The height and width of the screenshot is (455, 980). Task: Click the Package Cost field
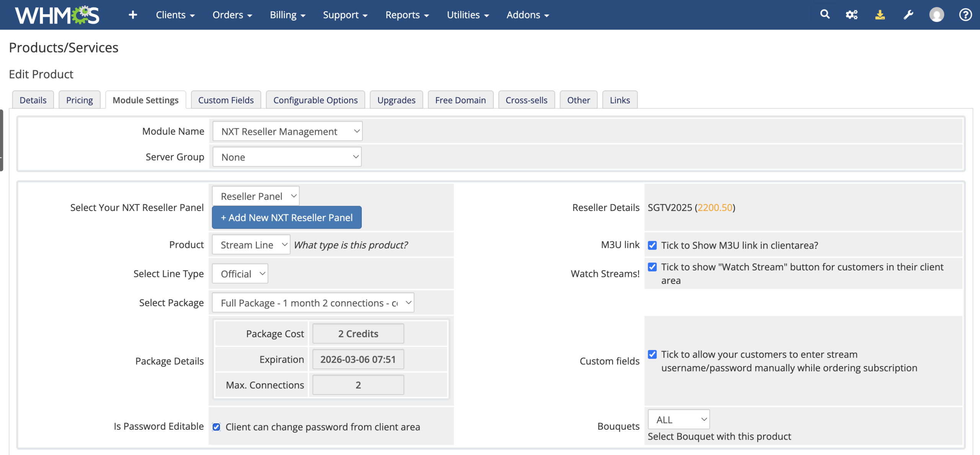(x=358, y=334)
